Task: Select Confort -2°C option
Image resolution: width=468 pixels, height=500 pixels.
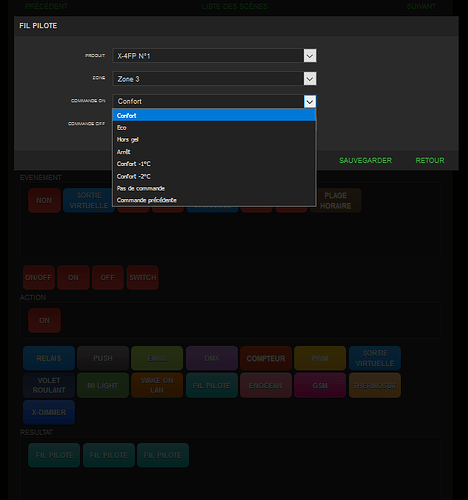Action: click(214, 176)
